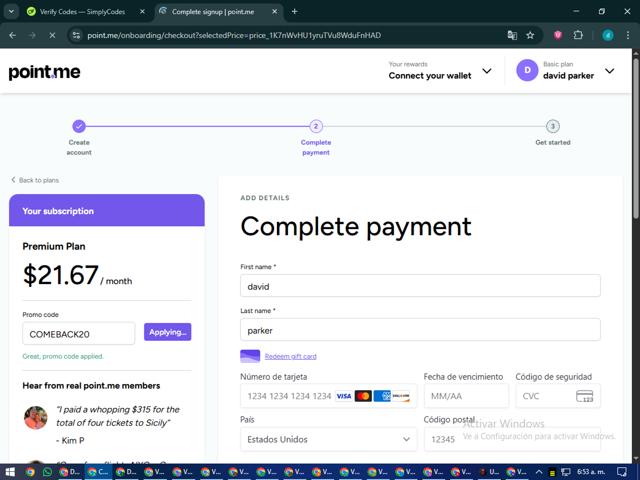Select the Complete signup point.me tab

click(x=213, y=12)
